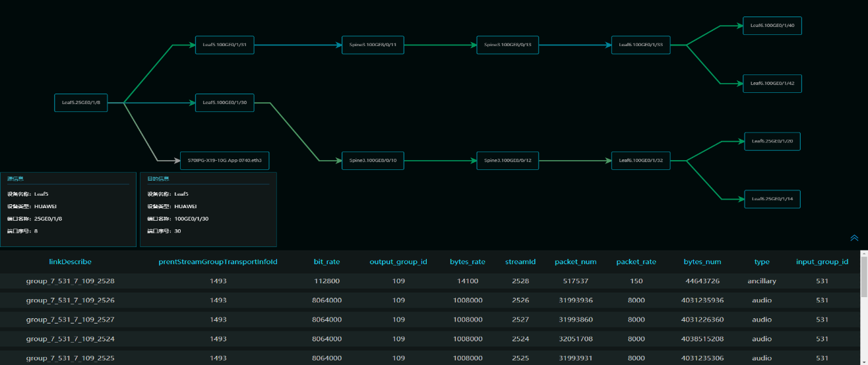Click the Leaf6.100GE0/1/32 node
The image size is (868, 365).
coord(640,160)
